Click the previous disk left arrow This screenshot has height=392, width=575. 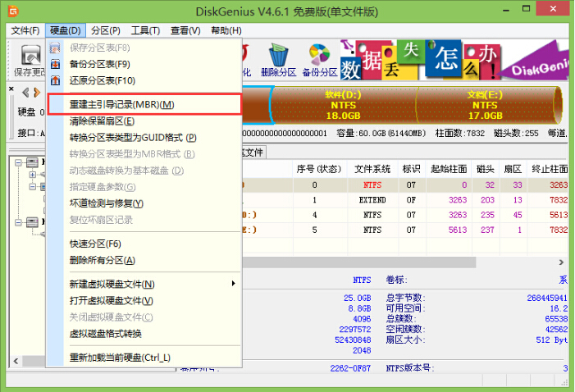(x=25, y=92)
